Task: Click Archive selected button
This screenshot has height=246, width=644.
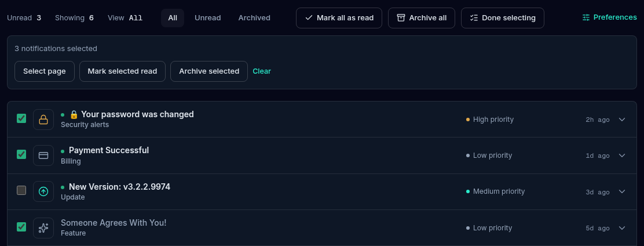Action: (209, 71)
